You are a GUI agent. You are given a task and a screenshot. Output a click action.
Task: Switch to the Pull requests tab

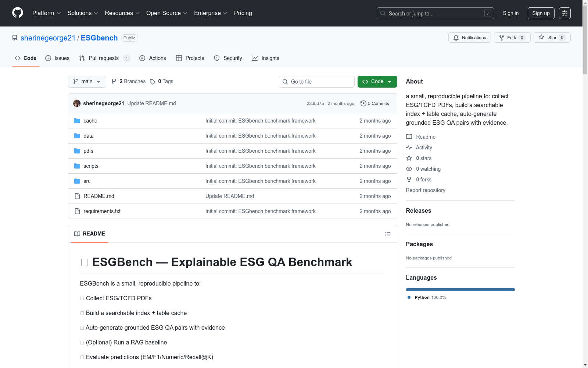[x=104, y=58]
